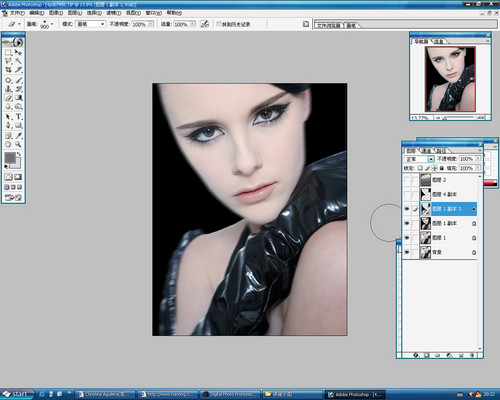
Task: Switch to the 通道 tab in layers palette
Action: point(427,151)
